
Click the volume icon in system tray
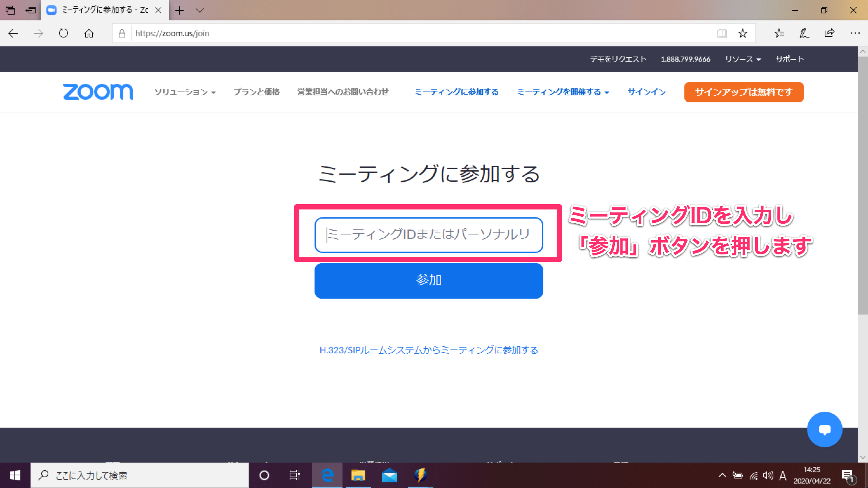pyautogui.click(x=768, y=475)
